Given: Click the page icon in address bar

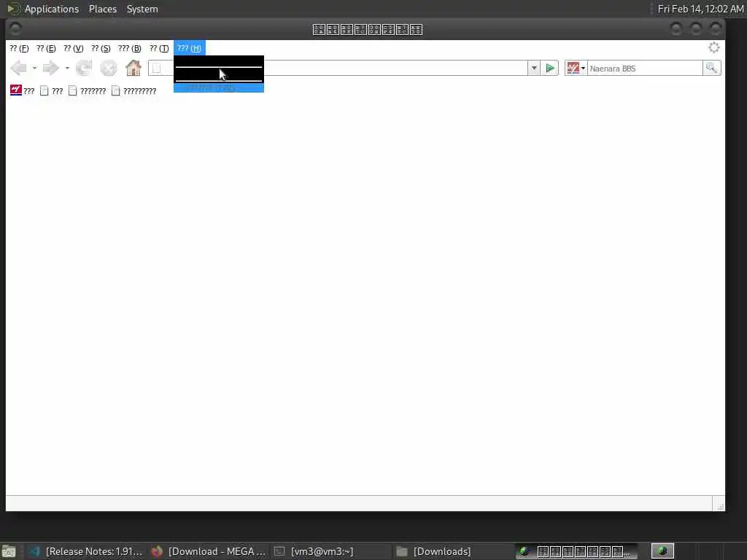Looking at the screenshot, I should click(156, 68).
